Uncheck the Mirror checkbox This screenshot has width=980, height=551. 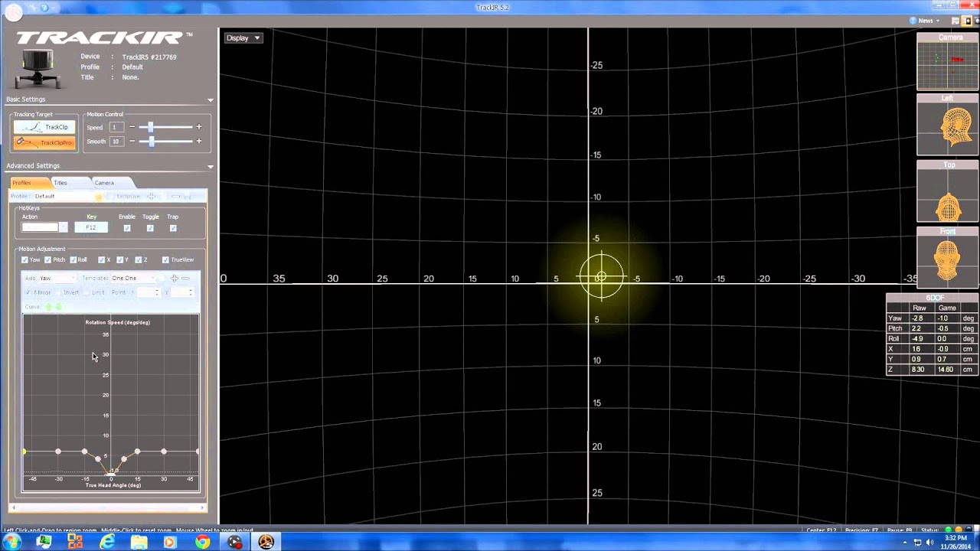coord(28,292)
